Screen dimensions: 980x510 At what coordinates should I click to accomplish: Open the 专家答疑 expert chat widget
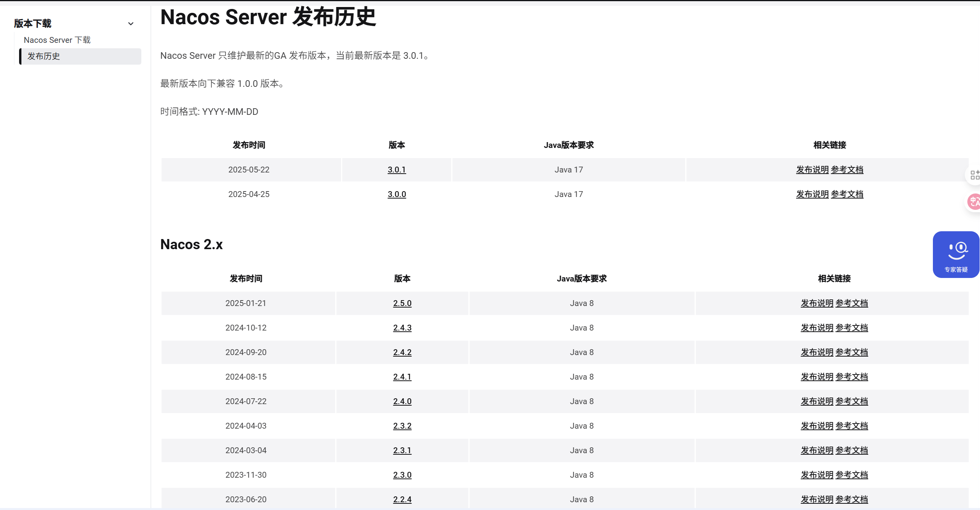pos(956,255)
